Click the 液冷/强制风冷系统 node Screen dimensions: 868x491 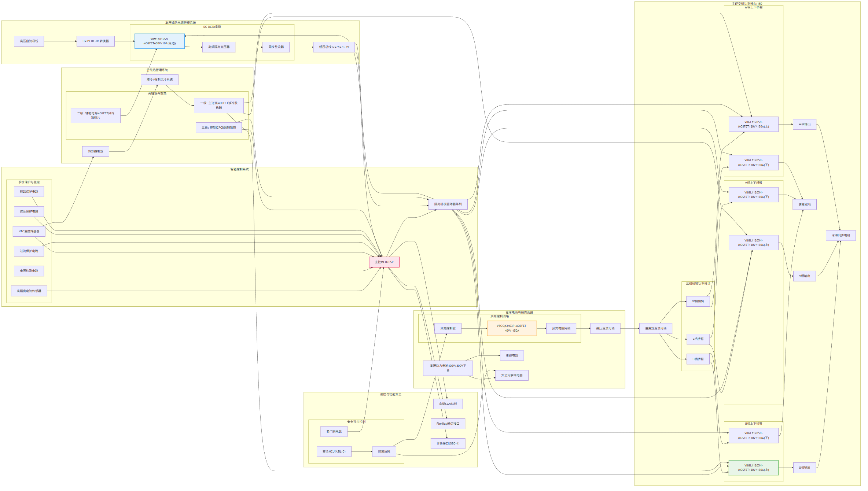point(159,80)
